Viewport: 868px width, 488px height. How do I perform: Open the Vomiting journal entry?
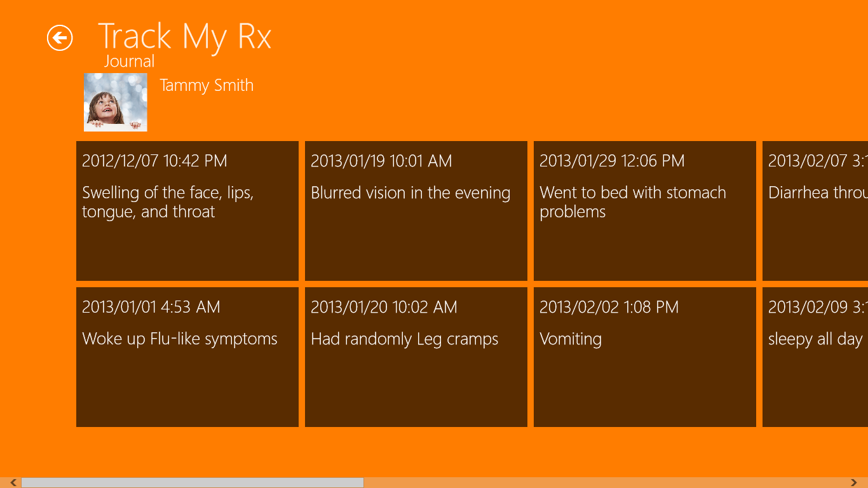click(x=644, y=357)
